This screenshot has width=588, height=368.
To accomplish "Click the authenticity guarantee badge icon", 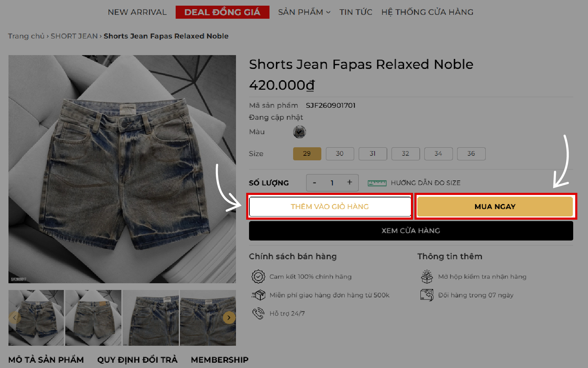I will tap(258, 277).
